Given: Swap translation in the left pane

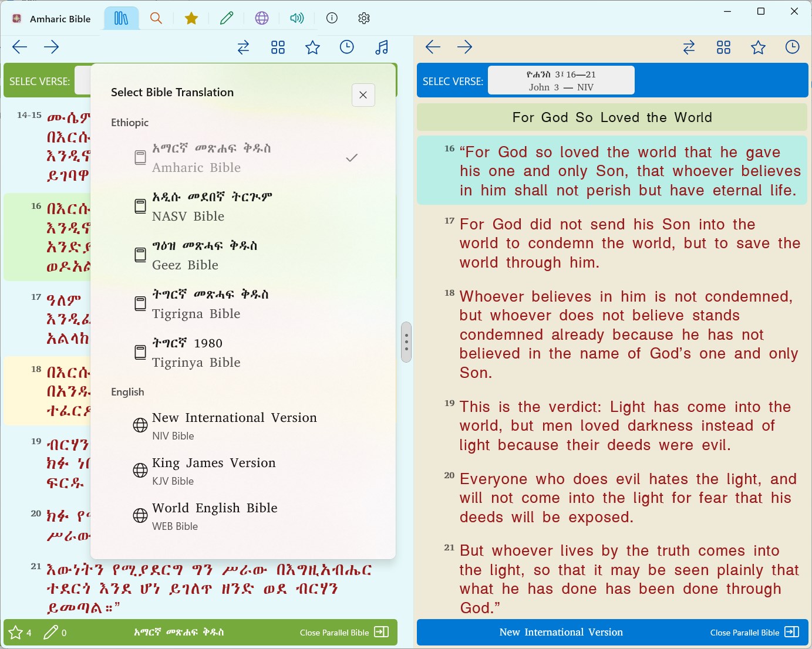Looking at the screenshot, I should [243, 48].
